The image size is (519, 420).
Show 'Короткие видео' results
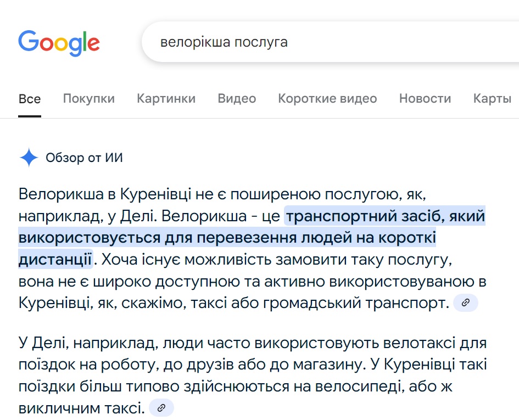click(327, 99)
